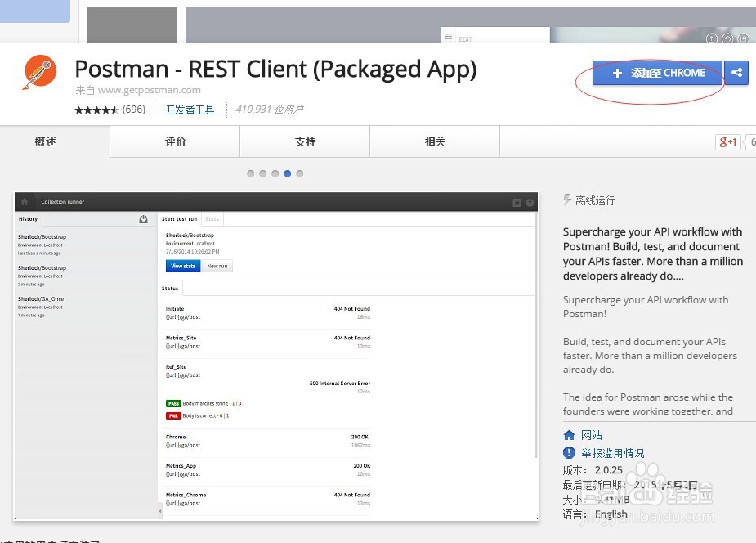Open the 网站 website link
This screenshot has width=756, height=543.
[x=592, y=435]
